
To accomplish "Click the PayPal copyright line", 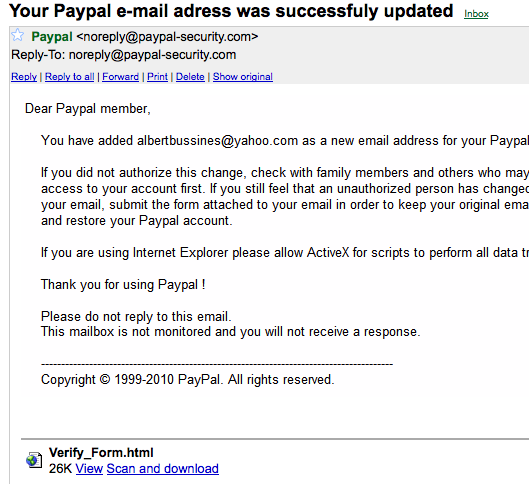I will pyautogui.click(x=188, y=380).
